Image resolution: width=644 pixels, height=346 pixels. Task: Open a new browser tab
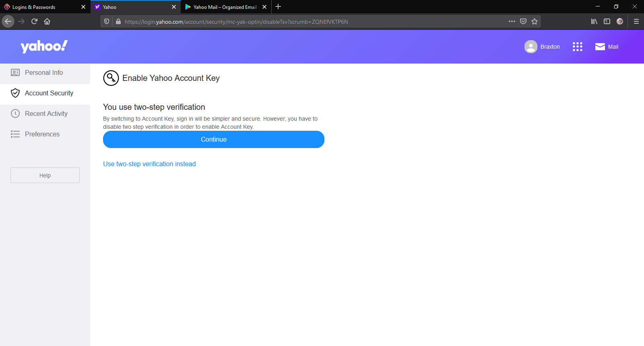point(278,7)
